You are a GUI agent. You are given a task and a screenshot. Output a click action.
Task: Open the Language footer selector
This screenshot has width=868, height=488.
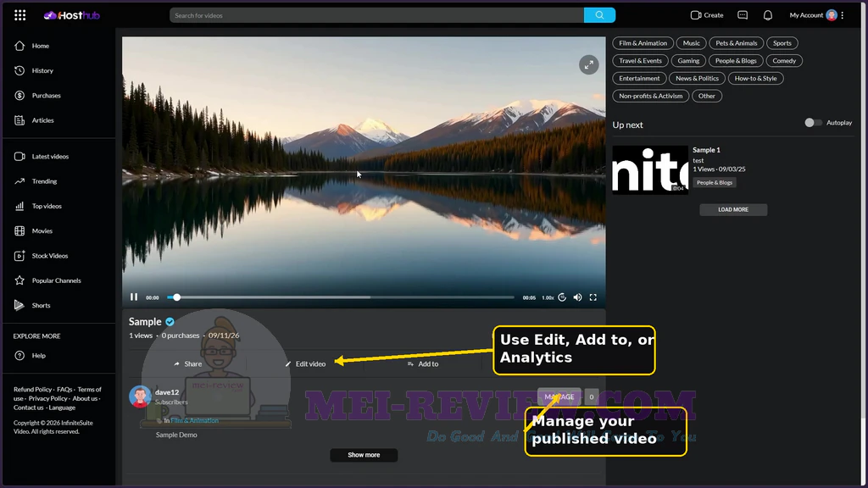point(62,408)
